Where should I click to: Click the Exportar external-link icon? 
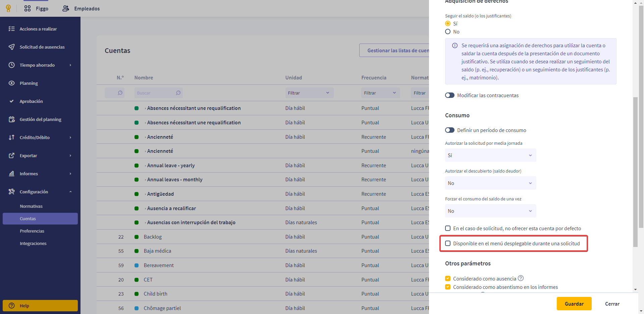tap(12, 155)
